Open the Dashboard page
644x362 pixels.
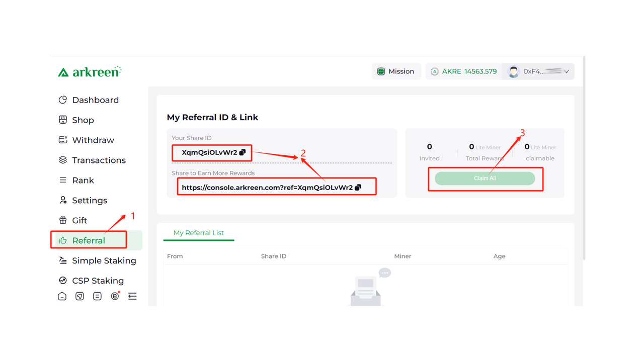pyautogui.click(x=95, y=100)
